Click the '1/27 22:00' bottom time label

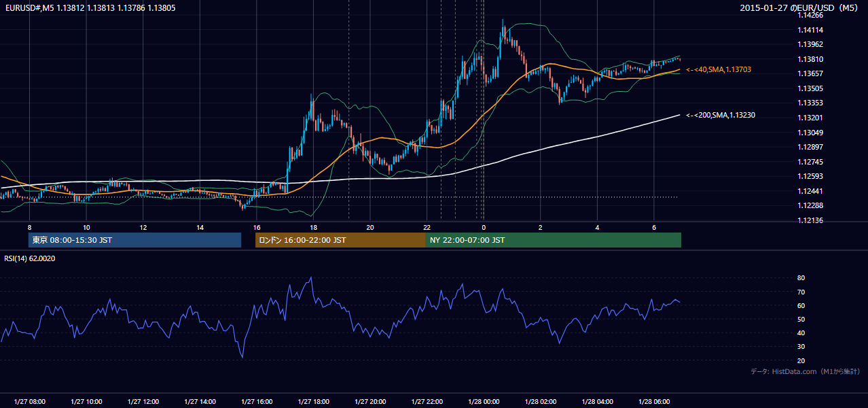pyautogui.click(x=427, y=402)
